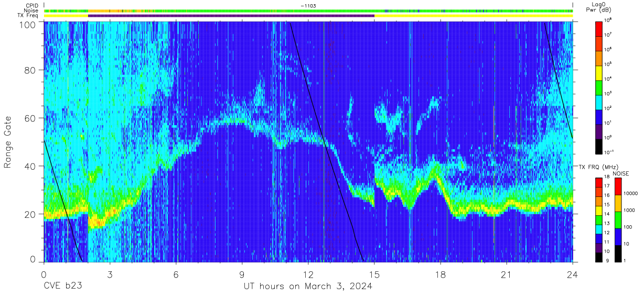Click the x-axis tick label '6'

[176, 274]
